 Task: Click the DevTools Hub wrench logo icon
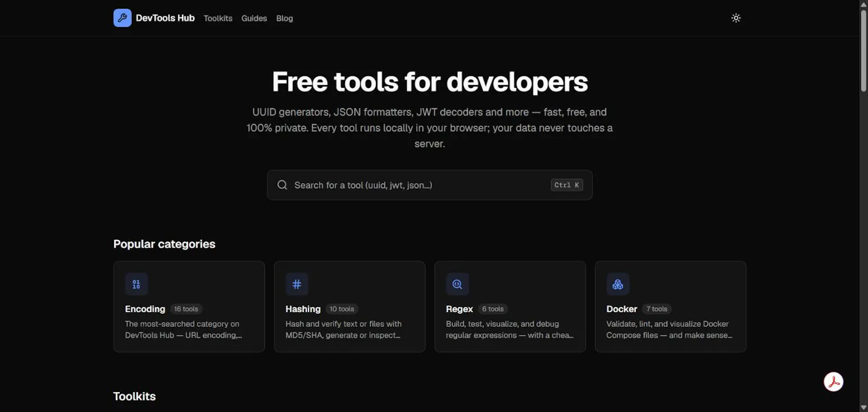coord(122,18)
